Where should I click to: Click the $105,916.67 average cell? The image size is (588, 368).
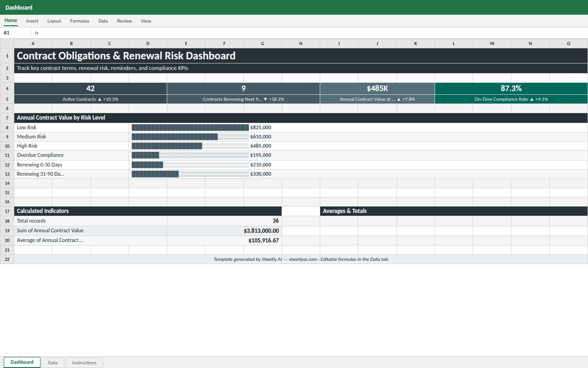225,240
